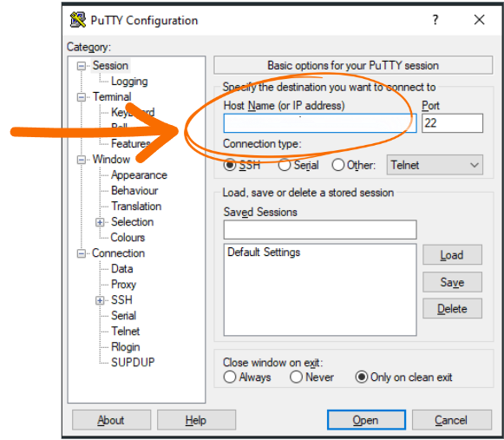Open the Window category

coord(111,159)
